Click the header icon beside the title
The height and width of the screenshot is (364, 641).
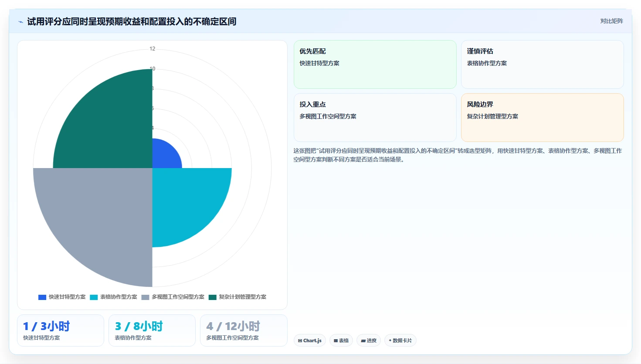click(x=20, y=22)
